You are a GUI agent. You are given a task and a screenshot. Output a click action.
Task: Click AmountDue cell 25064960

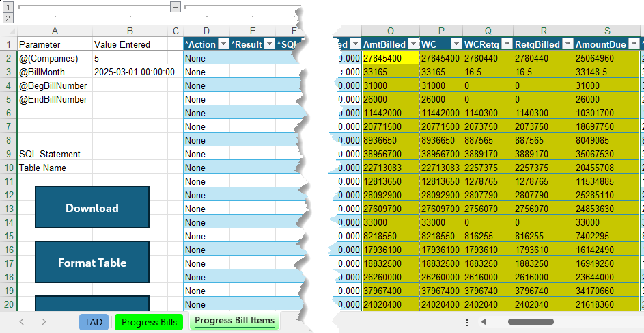[x=607, y=58]
